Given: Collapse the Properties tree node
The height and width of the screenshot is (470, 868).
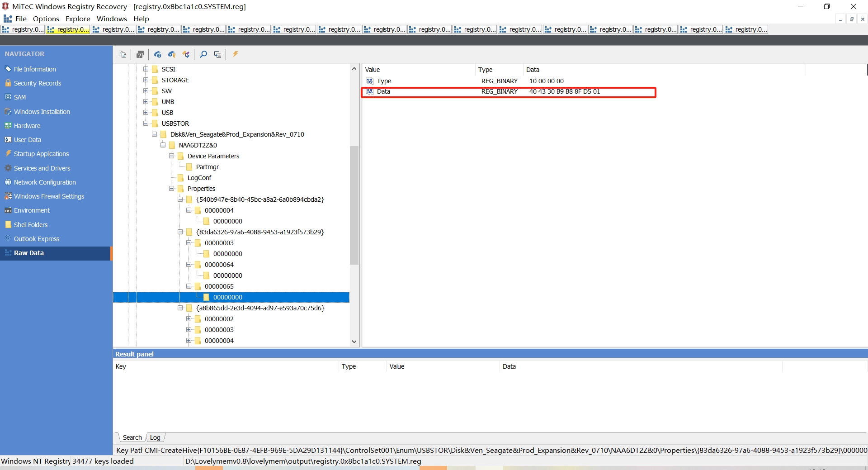Looking at the screenshot, I should point(172,189).
